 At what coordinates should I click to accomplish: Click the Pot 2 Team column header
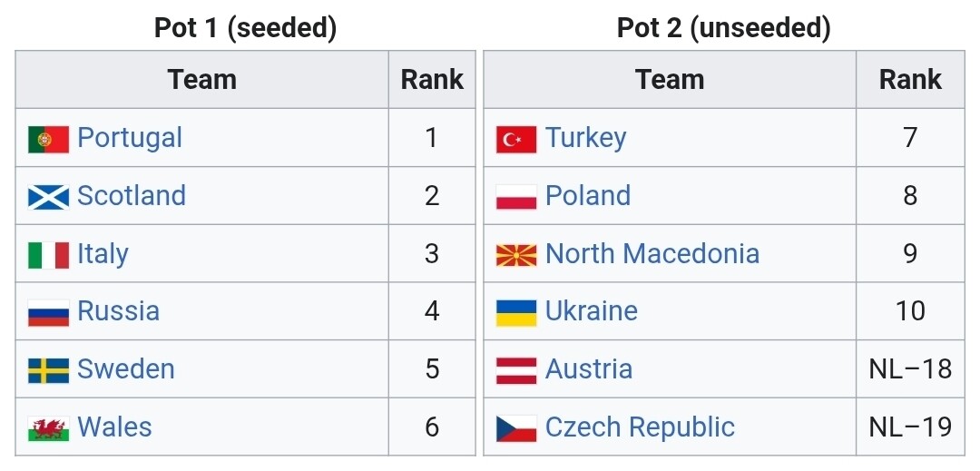pos(670,80)
